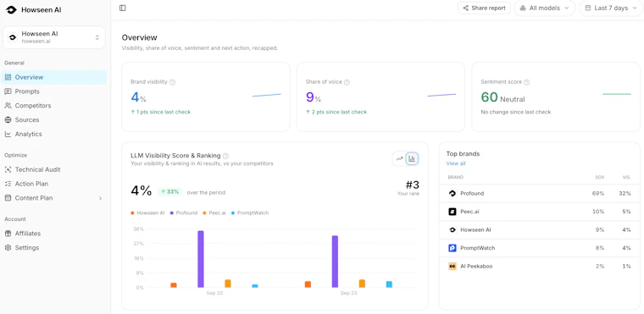
Task: Open the Last 7 days dropdown
Action: [x=612, y=8]
